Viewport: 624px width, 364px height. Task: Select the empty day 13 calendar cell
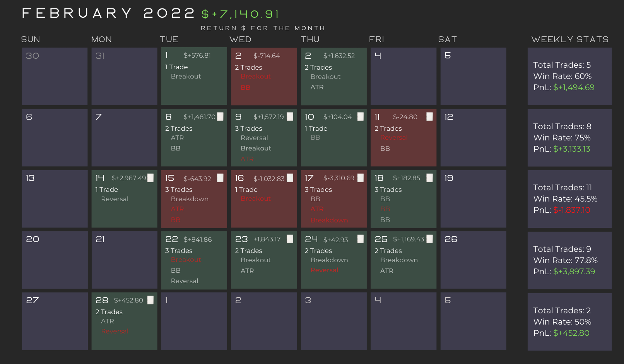click(55, 199)
